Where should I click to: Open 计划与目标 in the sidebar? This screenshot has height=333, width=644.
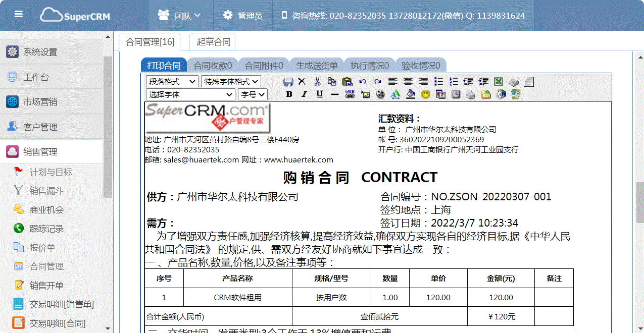[x=51, y=172]
